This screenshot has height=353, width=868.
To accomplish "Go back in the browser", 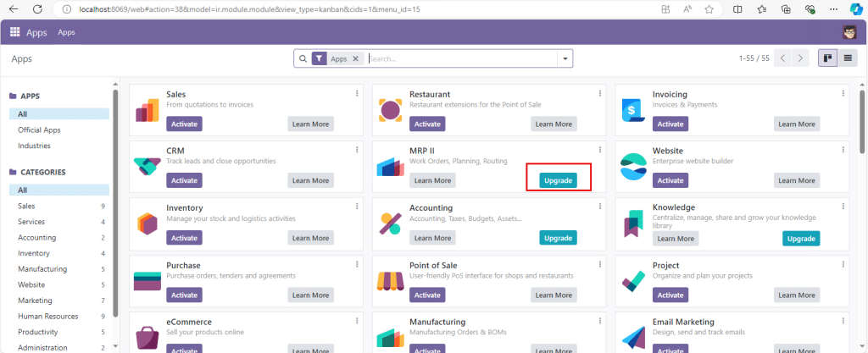I will click(14, 9).
